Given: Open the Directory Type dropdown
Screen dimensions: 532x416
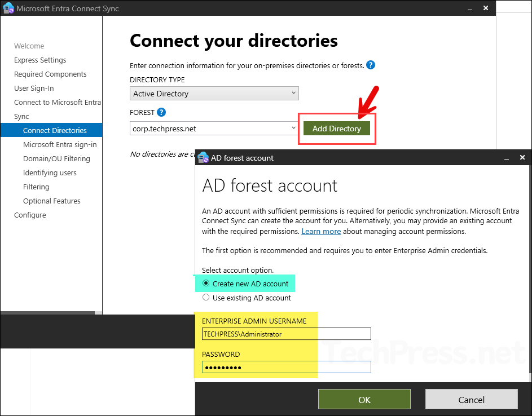Looking at the screenshot, I should pyautogui.click(x=214, y=93).
